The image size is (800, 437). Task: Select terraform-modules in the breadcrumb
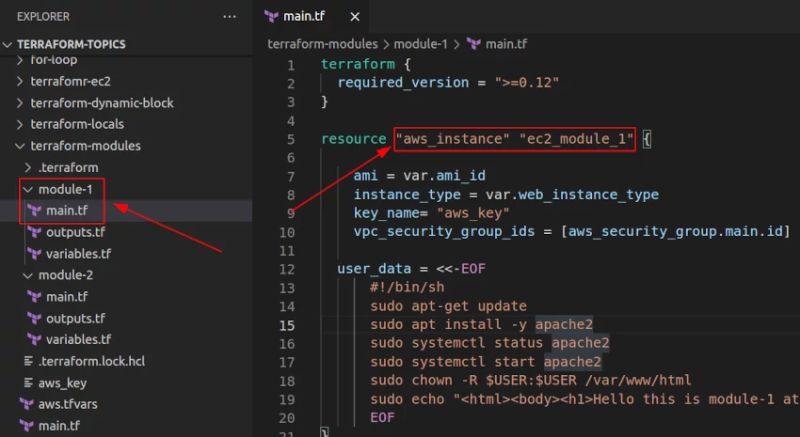(322, 44)
